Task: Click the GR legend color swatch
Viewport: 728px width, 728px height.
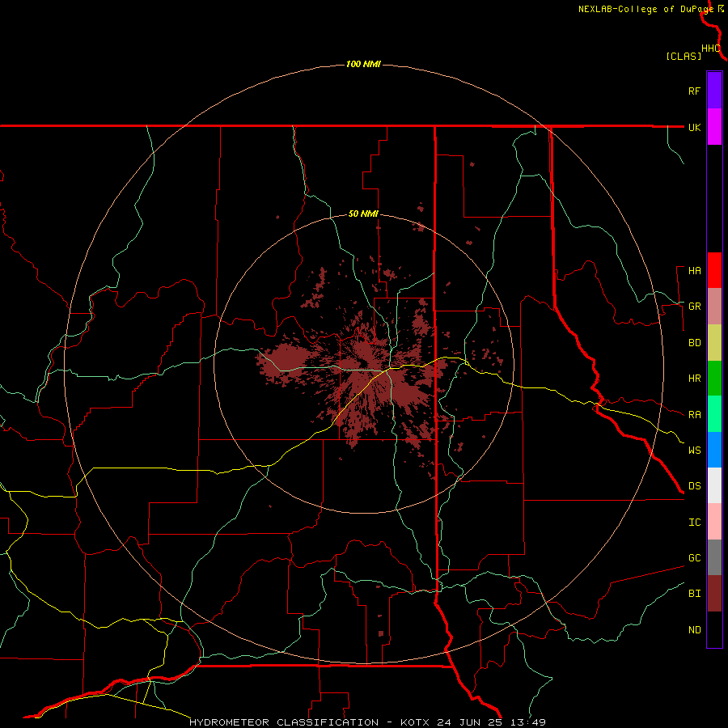Action: [714, 307]
